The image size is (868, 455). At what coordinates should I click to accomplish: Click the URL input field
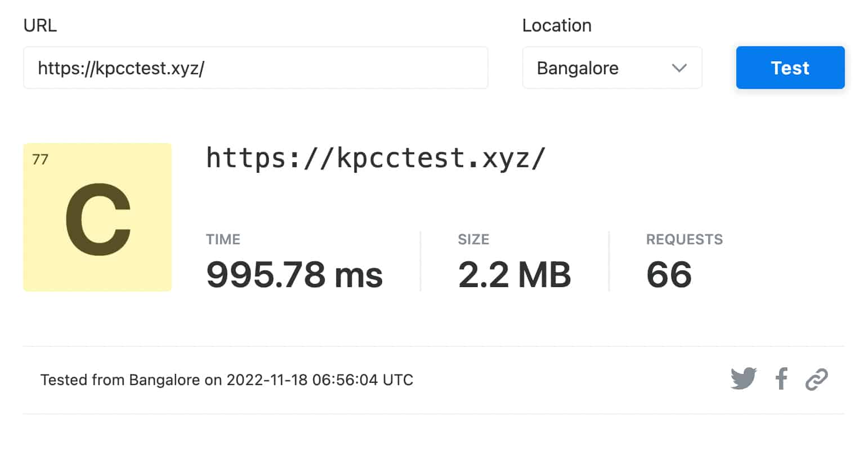click(x=256, y=68)
